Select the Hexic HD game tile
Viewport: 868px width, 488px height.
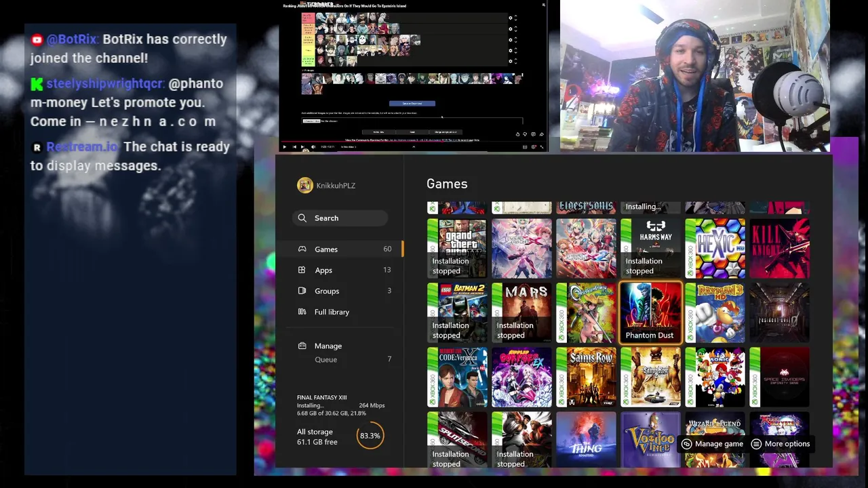[715, 248]
